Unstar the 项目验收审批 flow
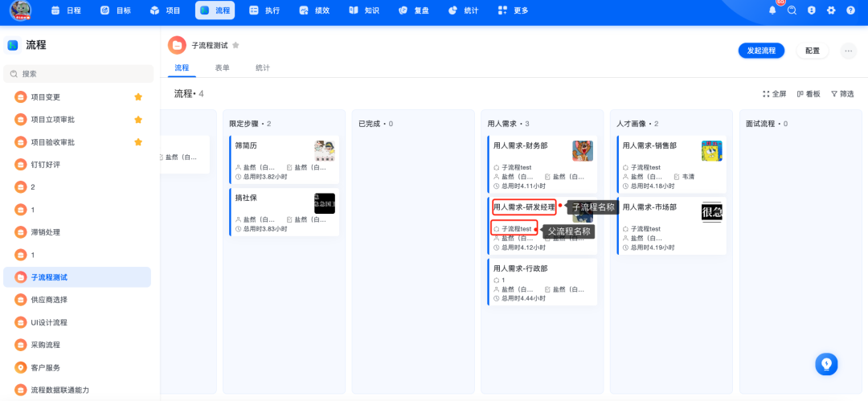868x401 pixels. tap(138, 142)
